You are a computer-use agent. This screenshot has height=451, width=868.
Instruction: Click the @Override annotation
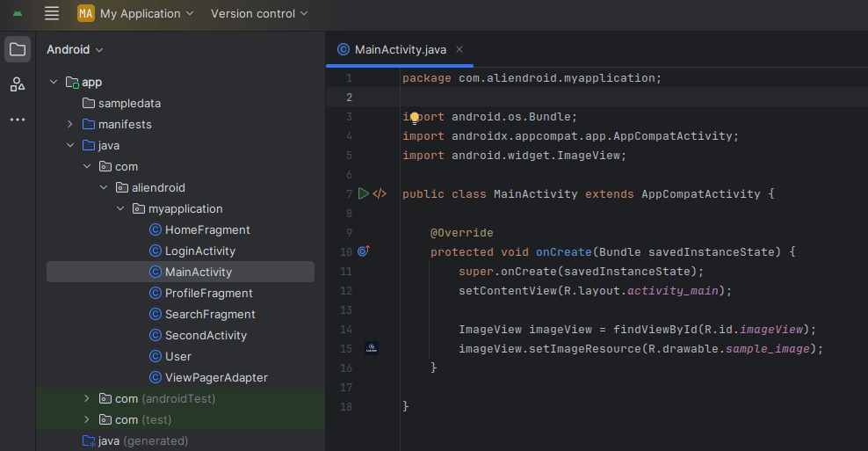pyautogui.click(x=462, y=233)
